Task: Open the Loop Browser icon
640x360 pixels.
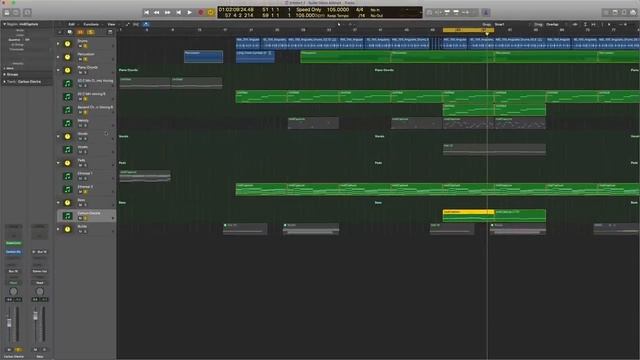Action: (x=624, y=13)
